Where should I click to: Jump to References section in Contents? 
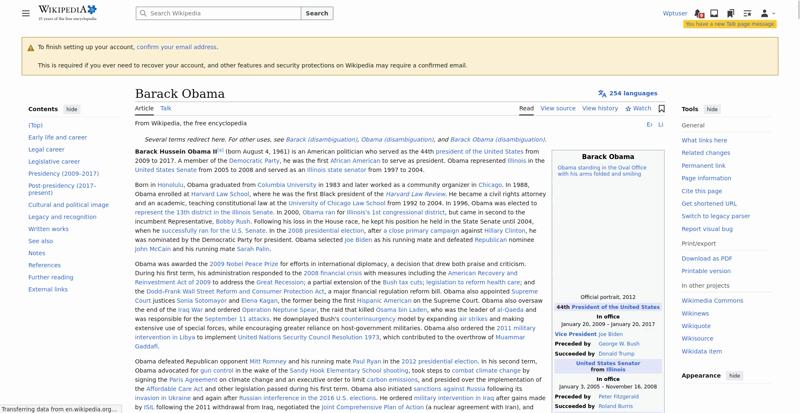44,265
